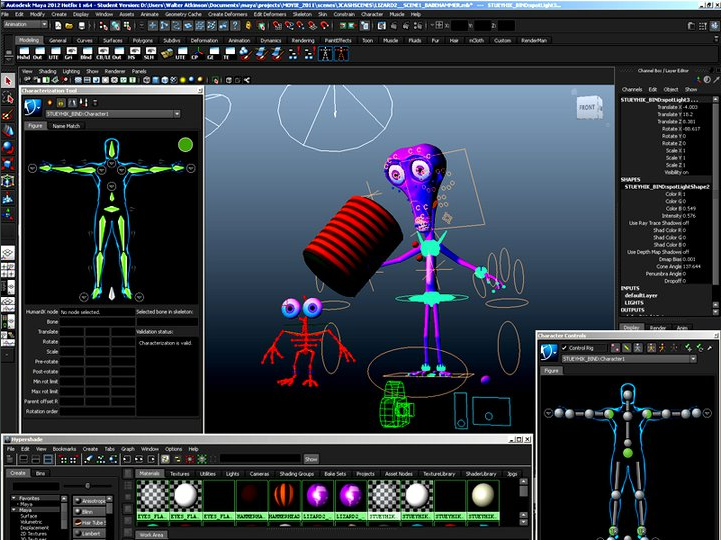This screenshot has width=721, height=540.
Task: Click the first red magnet snap icon
Action: [x=277, y=26]
